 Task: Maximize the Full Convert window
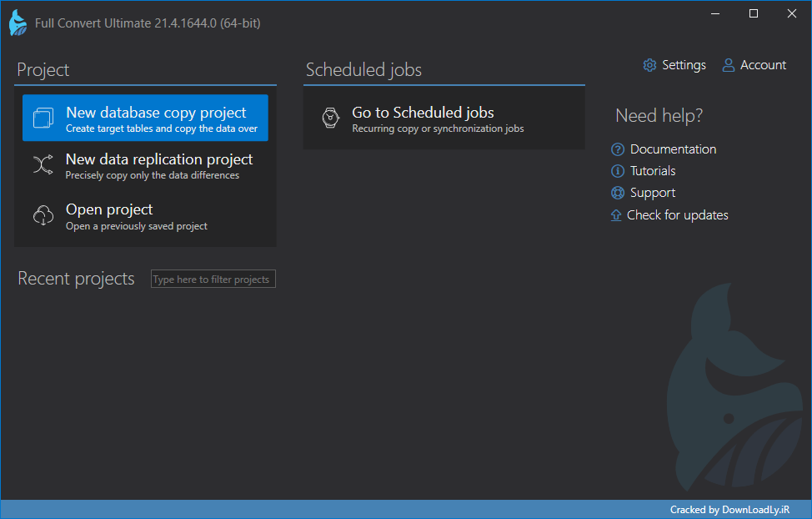coord(754,14)
